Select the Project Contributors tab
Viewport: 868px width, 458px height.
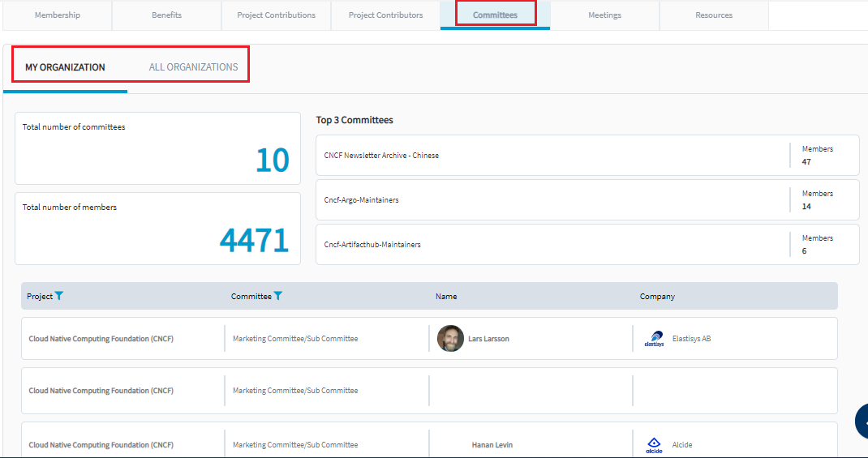tap(386, 15)
